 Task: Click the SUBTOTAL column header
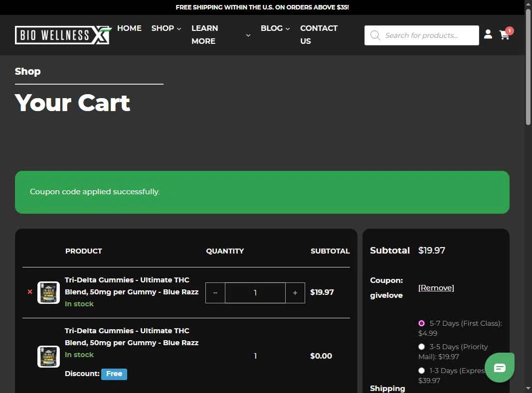point(330,251)
